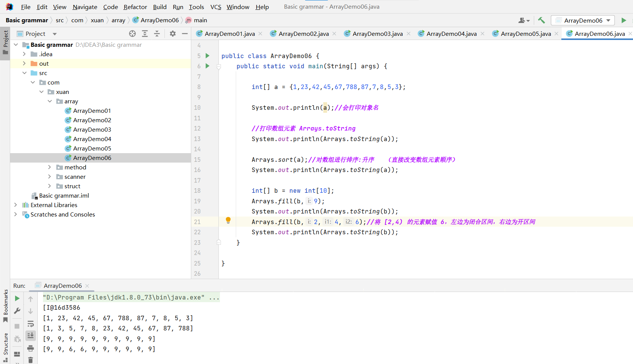Expand the out folder
Viewport: 633px width, 364px height.
[24, 63]
